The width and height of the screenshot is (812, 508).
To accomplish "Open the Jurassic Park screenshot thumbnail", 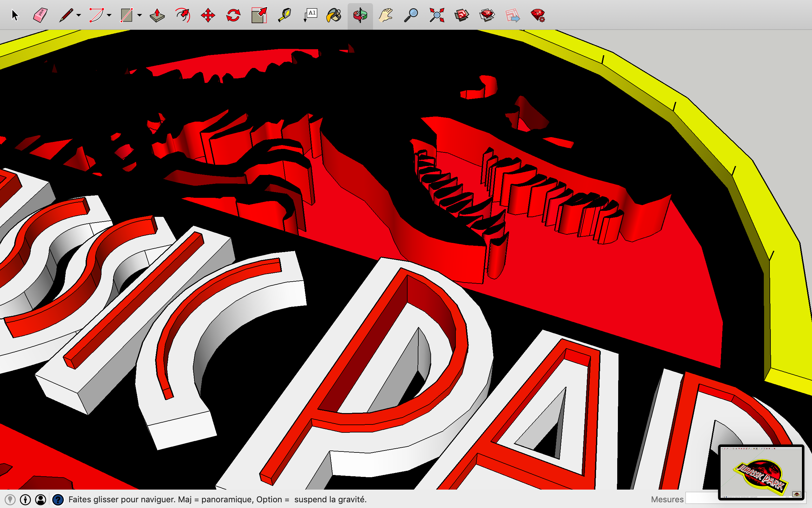I will pyautogui.click(x=761, y=472).
